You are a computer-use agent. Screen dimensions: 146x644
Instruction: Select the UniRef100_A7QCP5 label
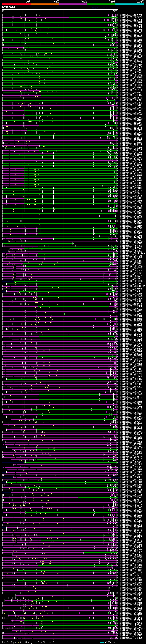tap(131, 148)
